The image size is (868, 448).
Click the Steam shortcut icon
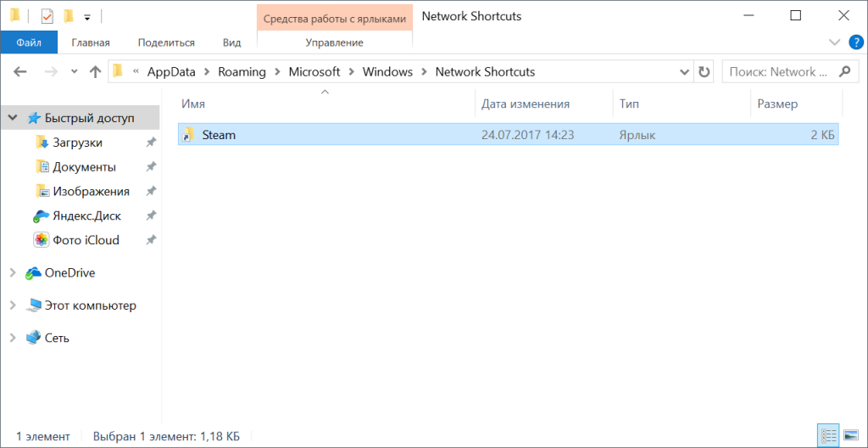[188, 134]
